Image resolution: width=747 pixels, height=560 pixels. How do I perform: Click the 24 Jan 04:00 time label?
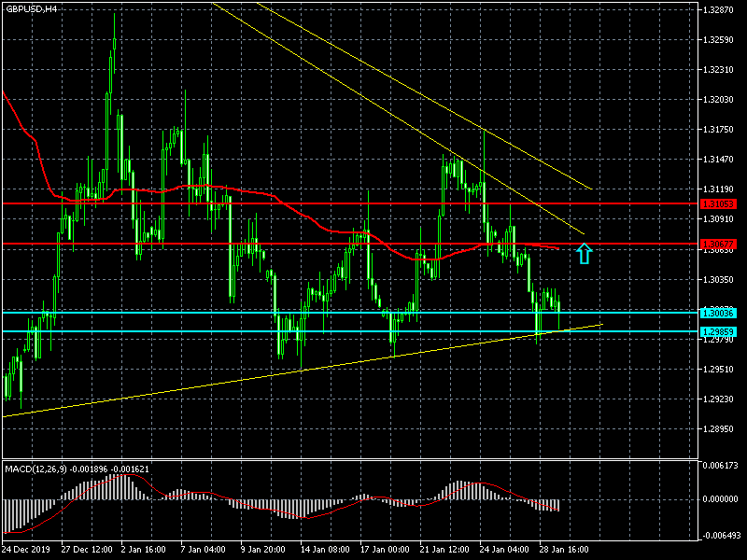(504, 550)
